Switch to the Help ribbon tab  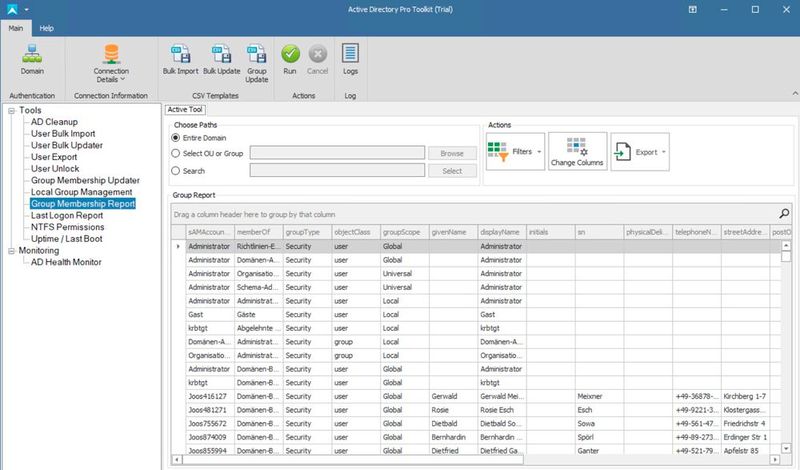click(46, 28)
